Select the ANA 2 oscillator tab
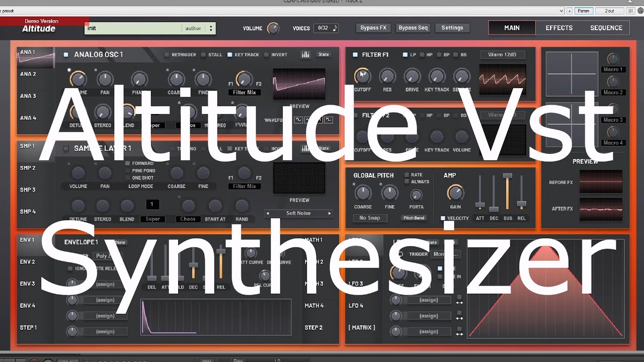This screenshot has width=644, height=362. tap(28, 74)
